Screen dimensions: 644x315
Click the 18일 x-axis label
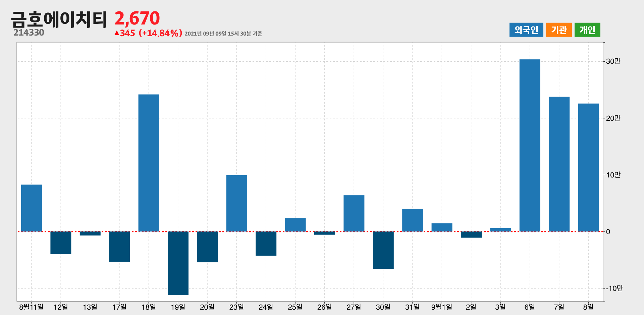(149, 307)
